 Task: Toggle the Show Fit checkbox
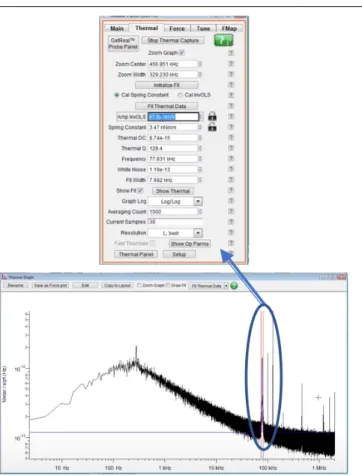(x=140, y=191)
